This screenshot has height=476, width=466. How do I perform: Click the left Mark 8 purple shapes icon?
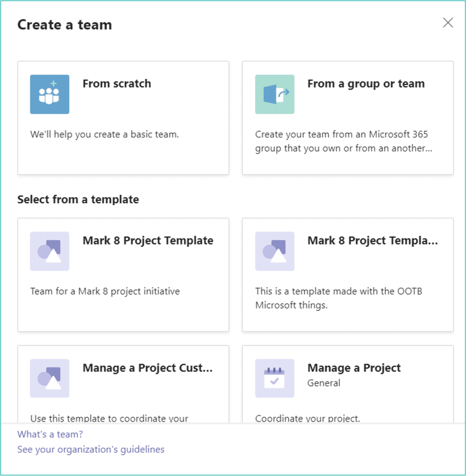tap(49, 251)
